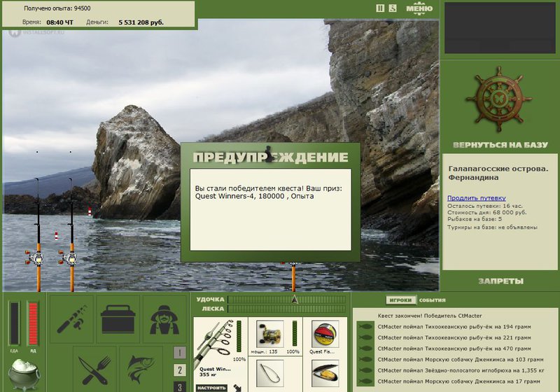Click the 'Галапагосские острова. Фернандина' location title
Viewport: 560px width, 392px height.
pos(498,173)
